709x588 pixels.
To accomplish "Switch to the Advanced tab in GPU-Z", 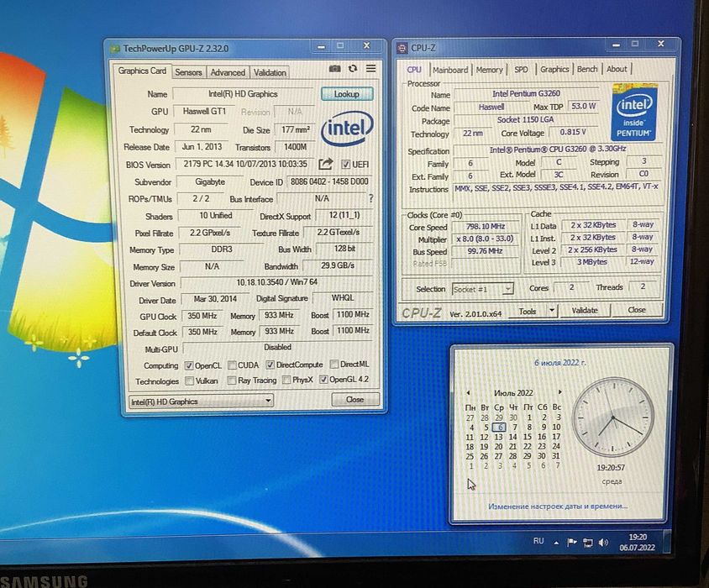I will click(x=228, y=72).
